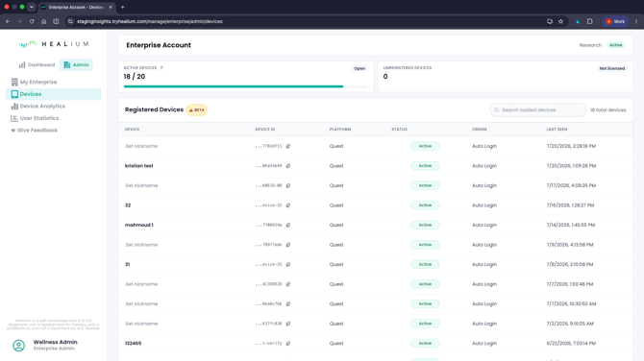Click the Active devices progress bar
644x361 pixels.
(246, 86)
